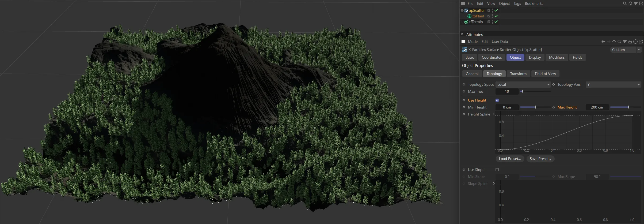The width and height of the screenshot is (644, 224).
Task: Click the xpScatter object icon in tree
Action: click(x=466, y=10)
